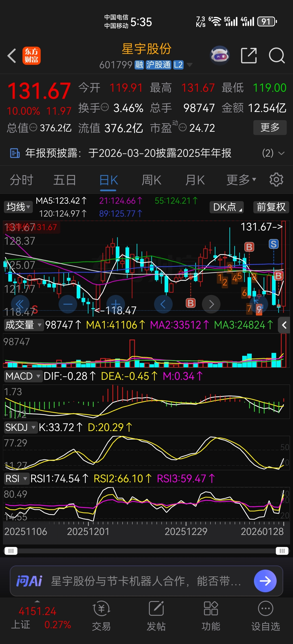Select 日K tab

click(x=108, y=180)
